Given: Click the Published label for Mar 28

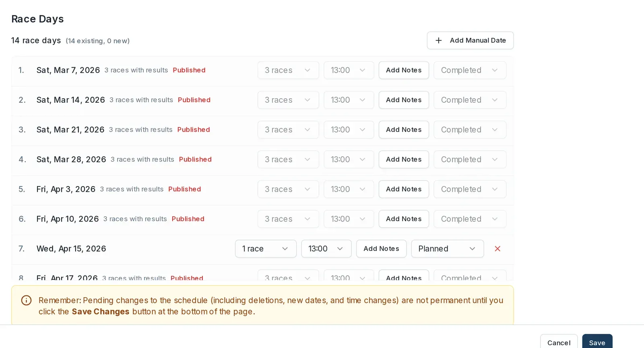Looking at the screenshot, I should [195, 159].
